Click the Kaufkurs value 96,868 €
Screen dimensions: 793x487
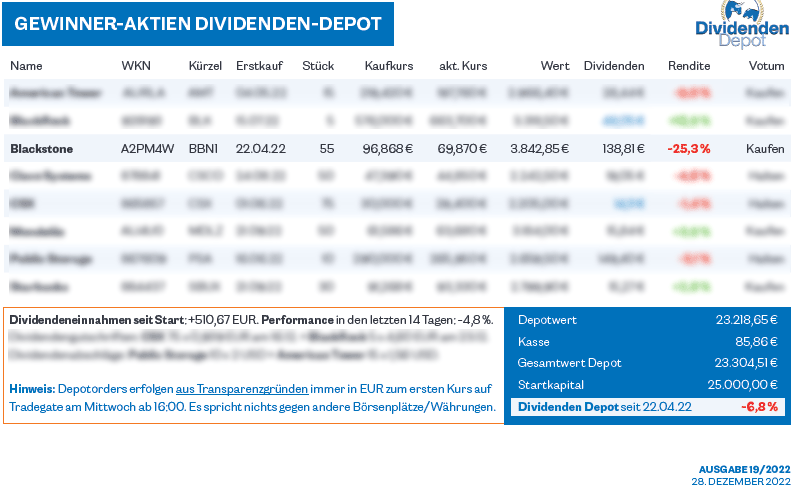click(x=388, y=149)
